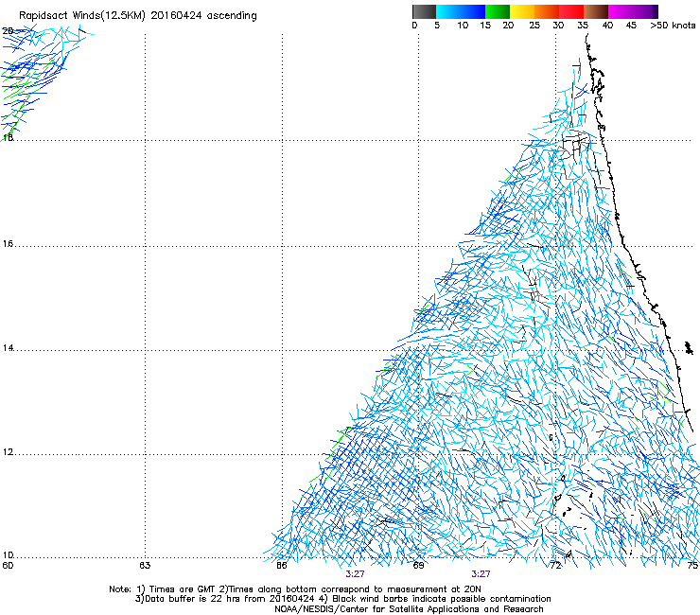This screenshot has height=615, width=700.
Task: Click the "NOAA/NESDIS/Center for Satellite Applications" credit line
Action: [x=409, y=609]
